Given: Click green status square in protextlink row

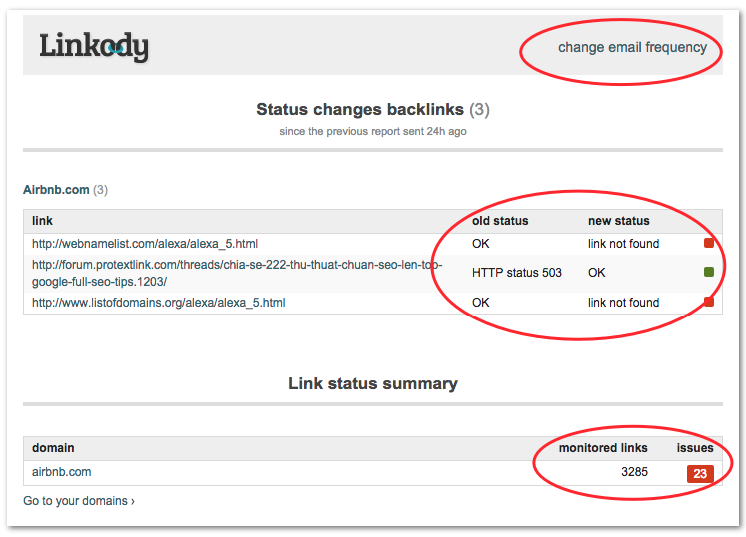Looking at the screenshot, I should click(708, 272).
